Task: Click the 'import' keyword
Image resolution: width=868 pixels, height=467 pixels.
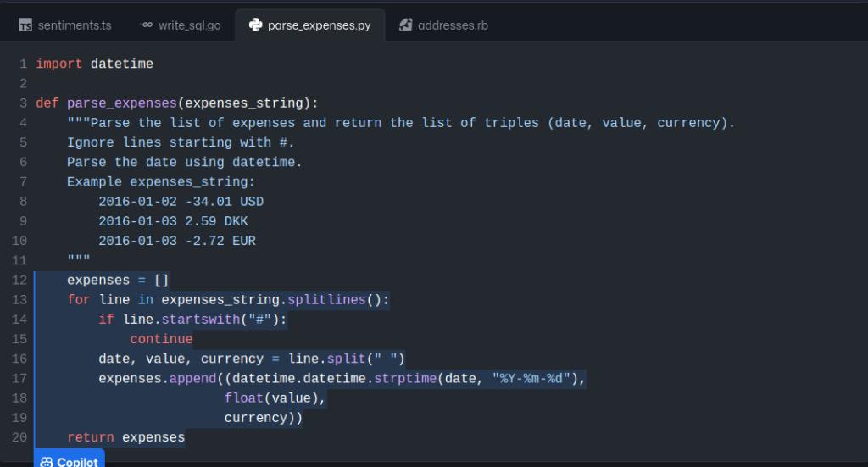Action: click(x=59, y=64)
